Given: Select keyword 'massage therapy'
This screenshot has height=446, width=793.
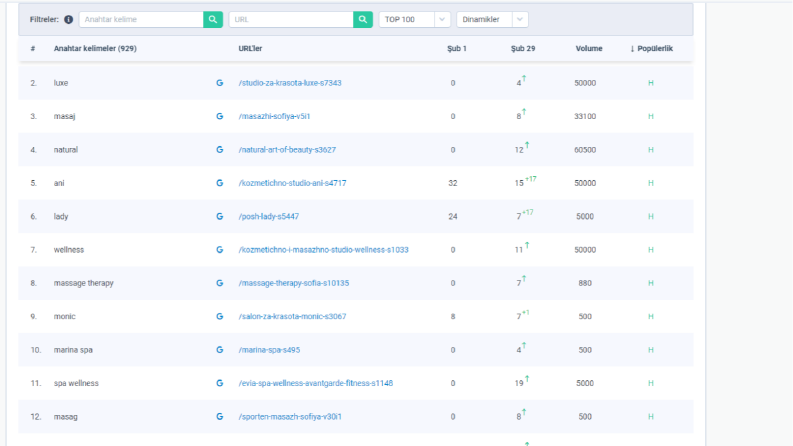Looking at the screenshot, I should pyautogui.click(x=83, y=283).
